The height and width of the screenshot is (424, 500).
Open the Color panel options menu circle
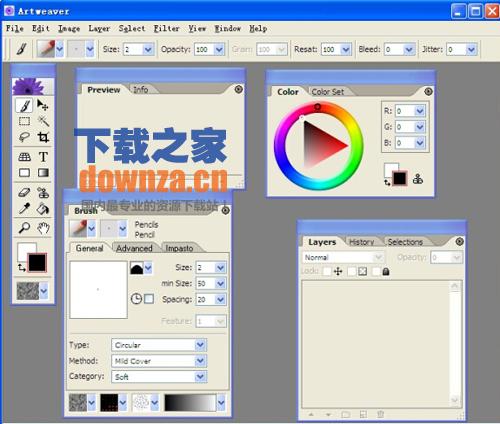428,91
